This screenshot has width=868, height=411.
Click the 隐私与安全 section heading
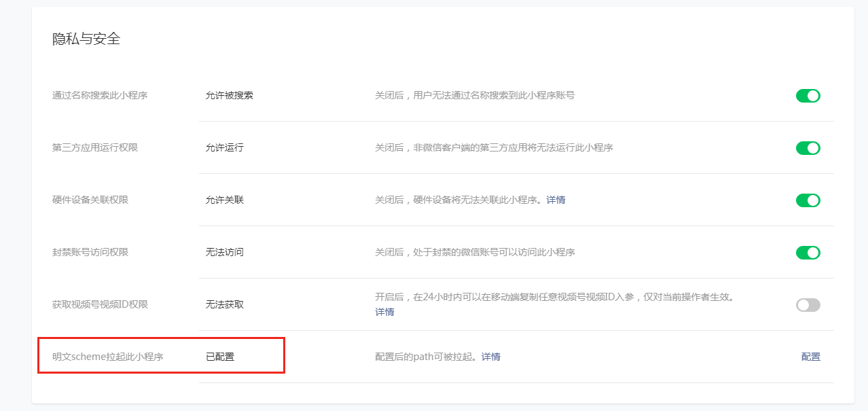click(x=86, y=39)
